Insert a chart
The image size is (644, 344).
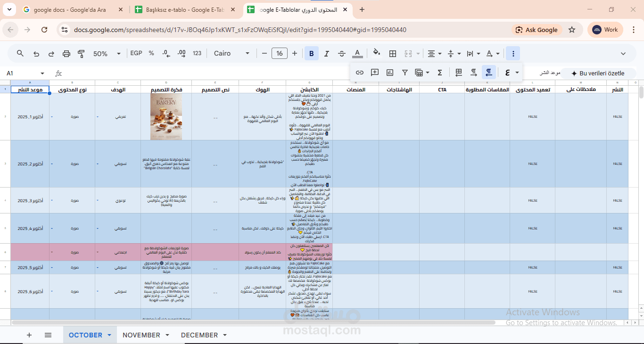[390, 73]
